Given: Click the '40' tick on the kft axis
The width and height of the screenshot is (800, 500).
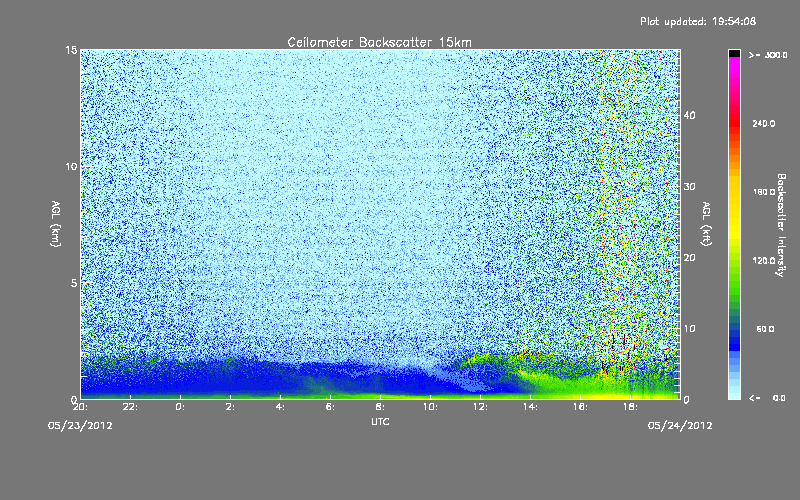Looking at the screenshot, I should click(x=689, y=116).
